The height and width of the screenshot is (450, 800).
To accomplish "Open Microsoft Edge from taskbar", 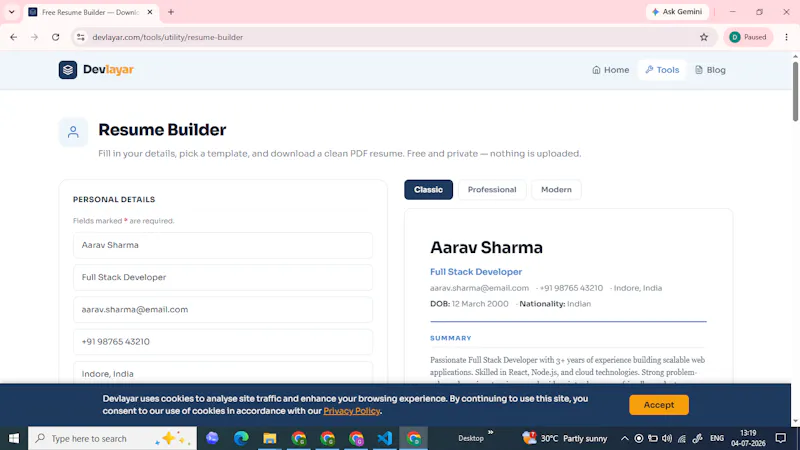I will pyautogui.click(x=241, y=438).
